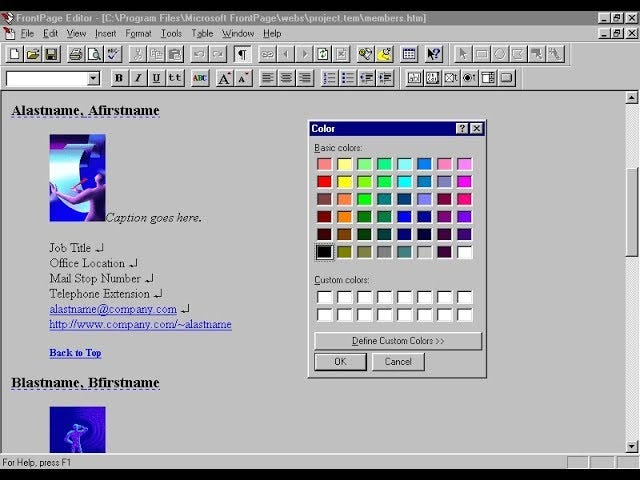
Task: Click the Forward arrow toolbar icon
Action: point(304,54)
